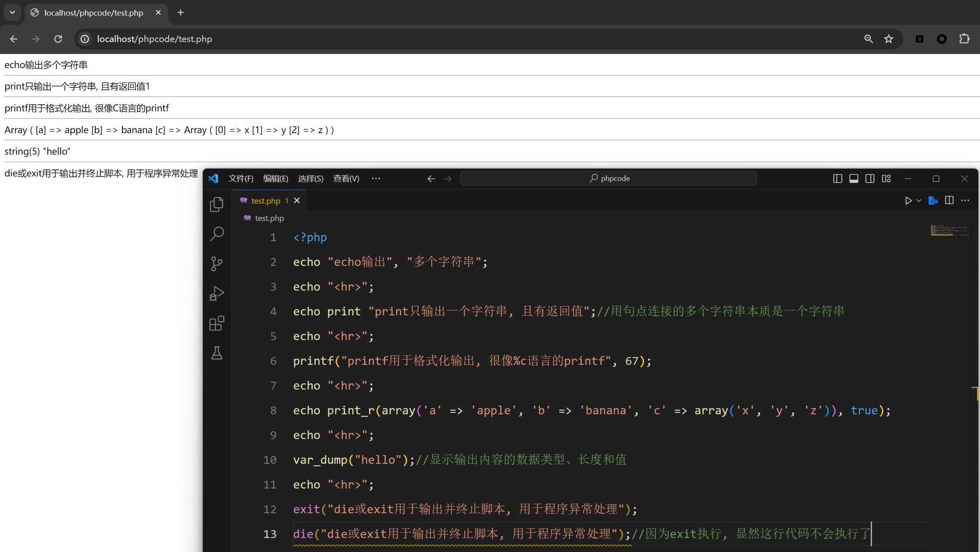Toggle the bottom panel visibility
Screen dimensions: 980x552
tap(853, 178)
